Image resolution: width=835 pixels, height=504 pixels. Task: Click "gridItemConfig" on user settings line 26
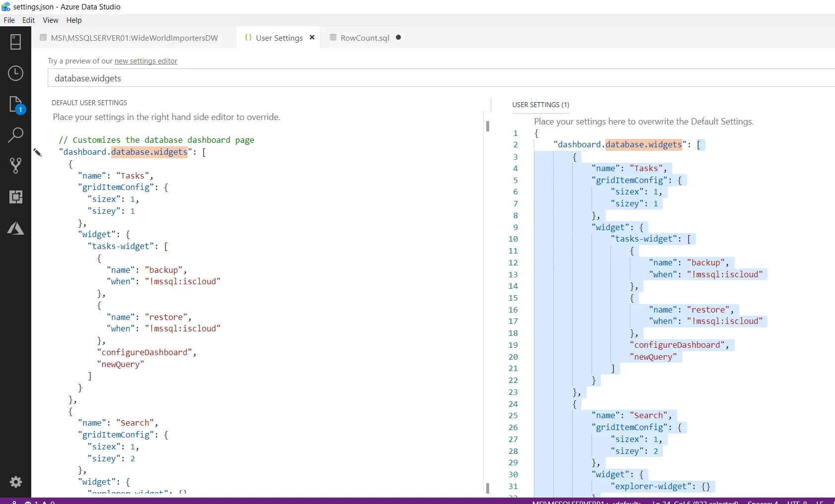coord(630,427)
